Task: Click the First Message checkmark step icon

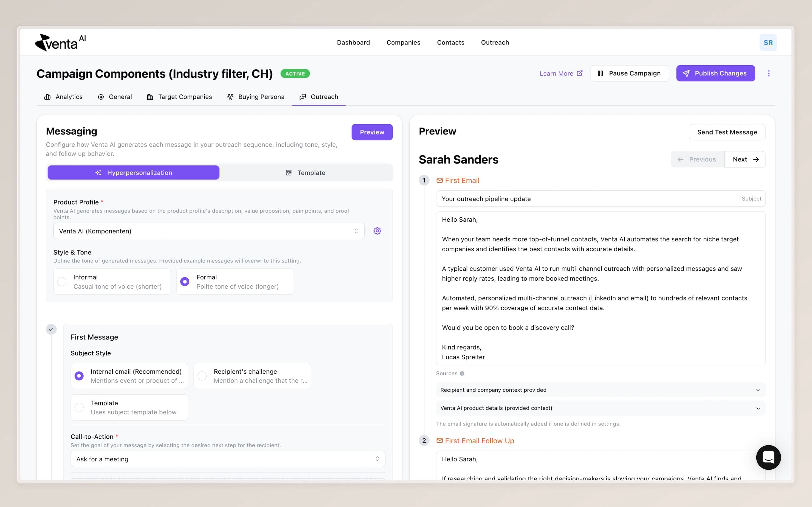Action: pyautogui.click(x=51, y=329)
